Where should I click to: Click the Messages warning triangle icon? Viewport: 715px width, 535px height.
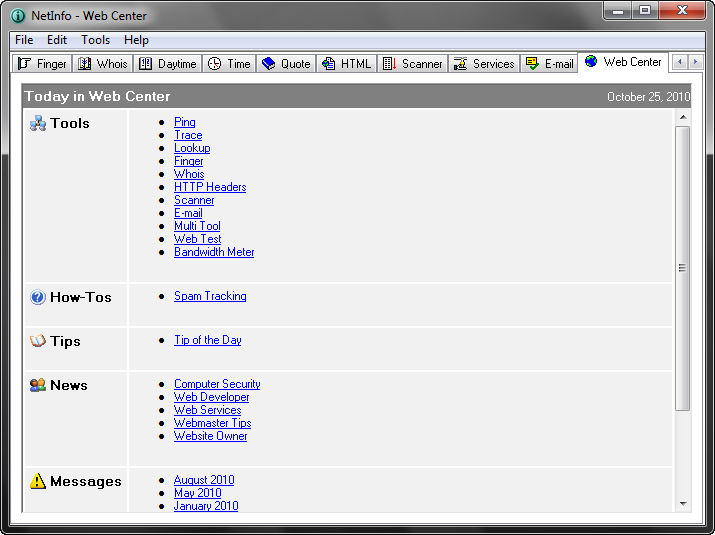[38, 482]
